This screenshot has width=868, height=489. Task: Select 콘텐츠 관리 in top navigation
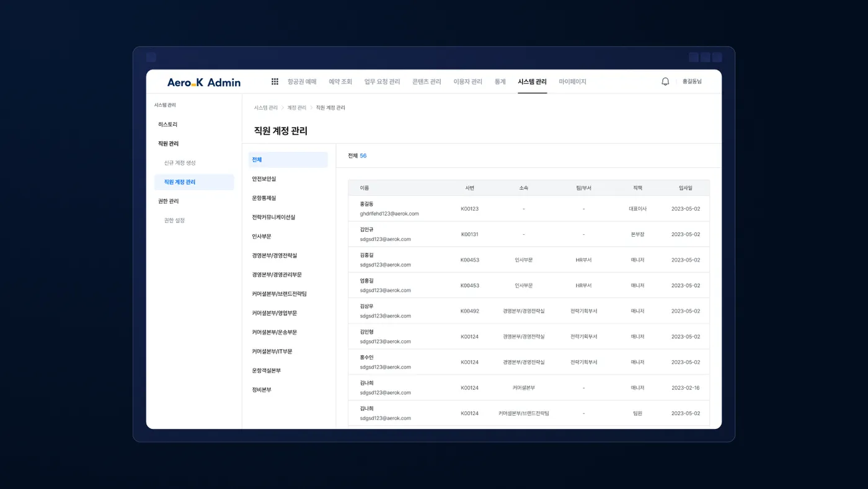tap(427, 82)
